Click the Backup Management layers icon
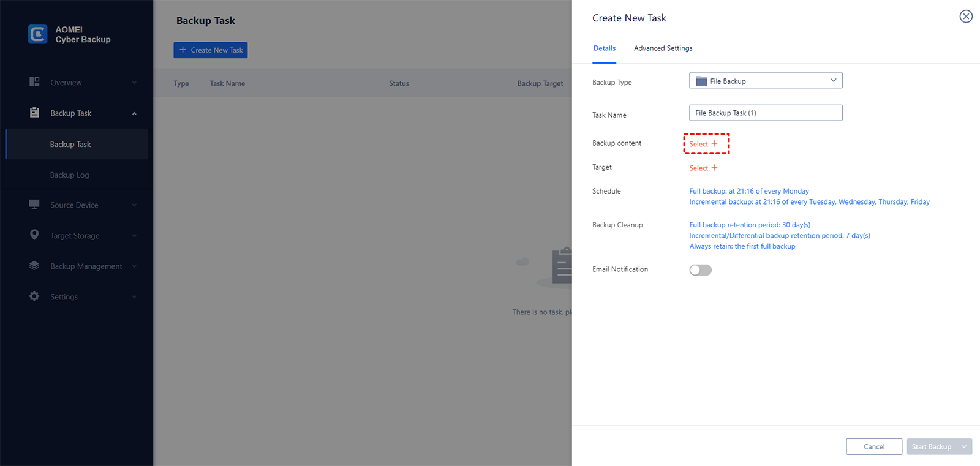Viewport: 980px width, 466px height. pyautogui.click(x=34, y=266)
